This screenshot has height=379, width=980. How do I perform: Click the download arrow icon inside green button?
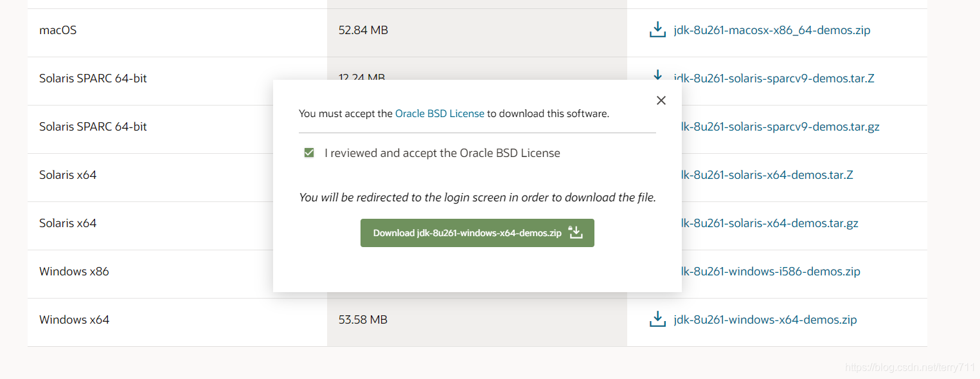click(576, 233)
